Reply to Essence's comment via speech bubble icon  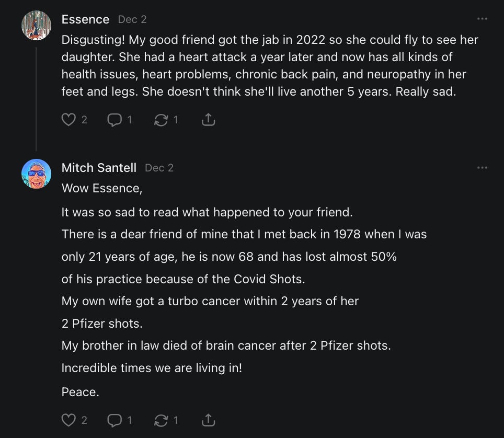114,120
